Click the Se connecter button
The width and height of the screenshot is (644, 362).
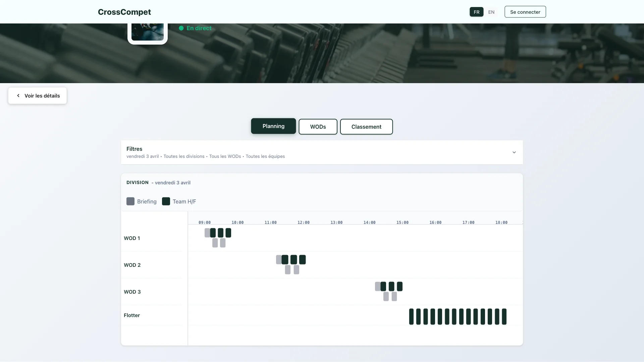[525, 12]
